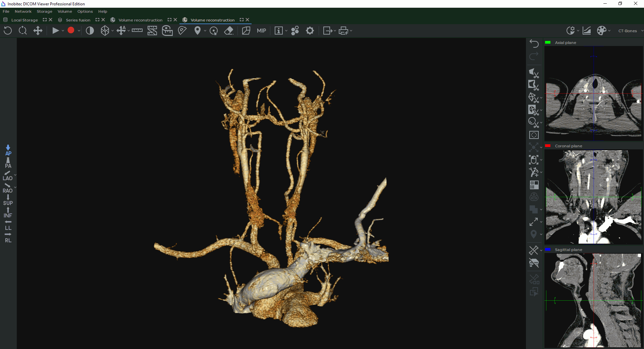Click the eraser tool in toolbar

(229, 31)
